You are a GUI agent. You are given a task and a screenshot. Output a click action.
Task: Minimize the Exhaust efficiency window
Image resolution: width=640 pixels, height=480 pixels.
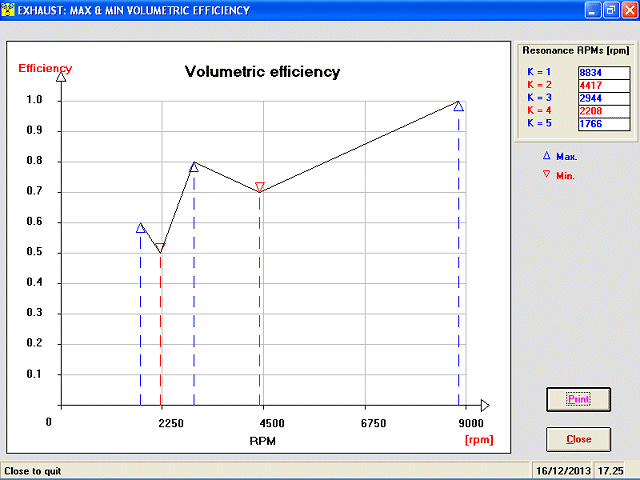point(593,10)
